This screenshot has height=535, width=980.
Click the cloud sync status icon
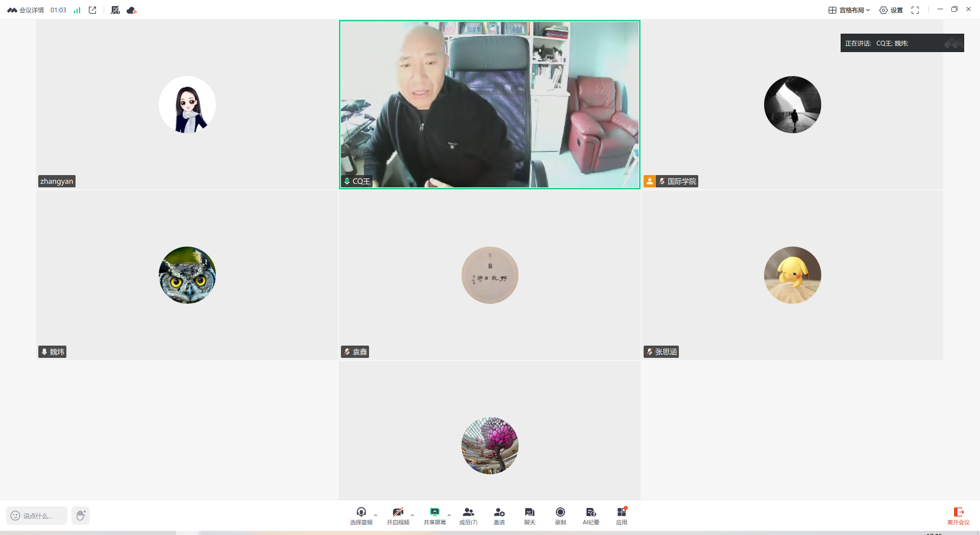131,10
